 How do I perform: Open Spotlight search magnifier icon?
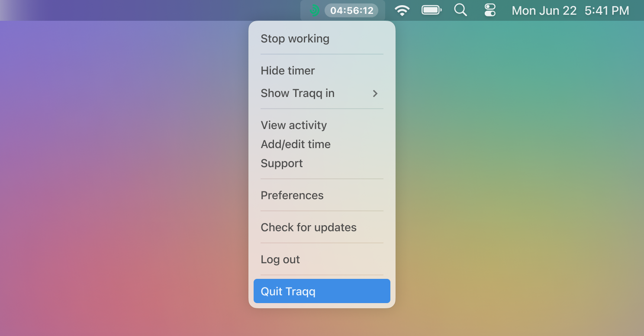pyautogui.click(x=460, y=10)
